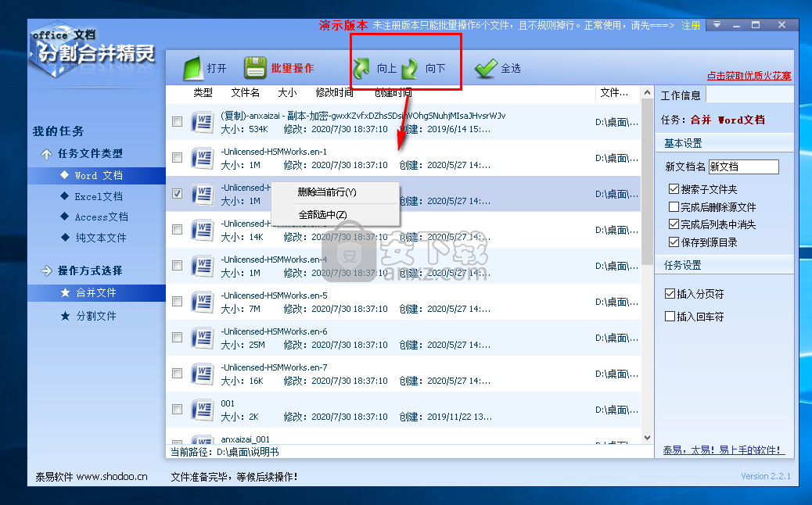Check the box for Unlicensed-HSMWorks.en-1

point(177,157)
